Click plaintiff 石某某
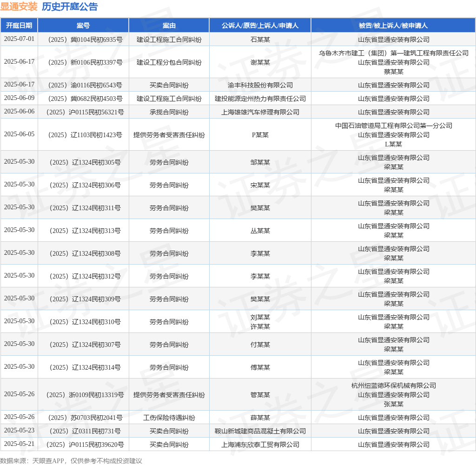Image resolution: width=476 pixels, height=465 pixels. (260, 40)
